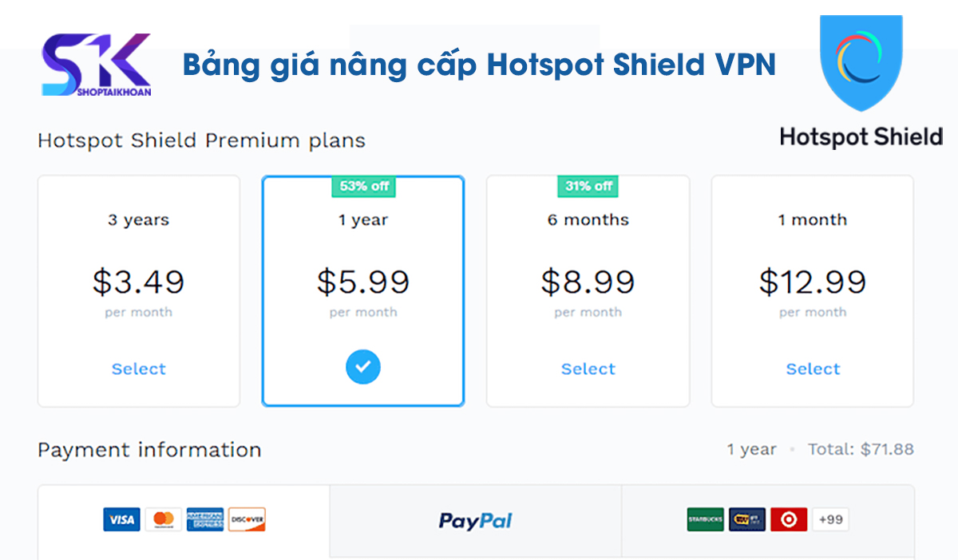This screenshot has width=958, height=560.
Task: Select the Visa payment icon
Action: [121, 519]
